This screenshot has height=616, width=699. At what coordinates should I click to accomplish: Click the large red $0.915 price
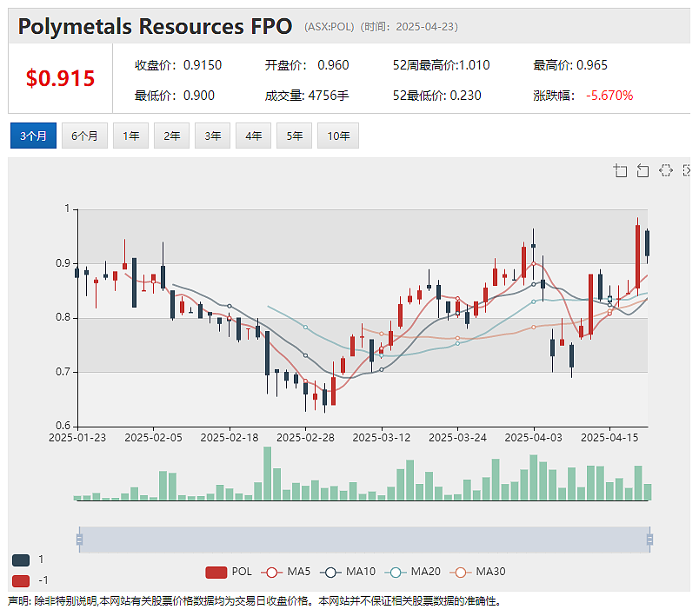point(60,78)
